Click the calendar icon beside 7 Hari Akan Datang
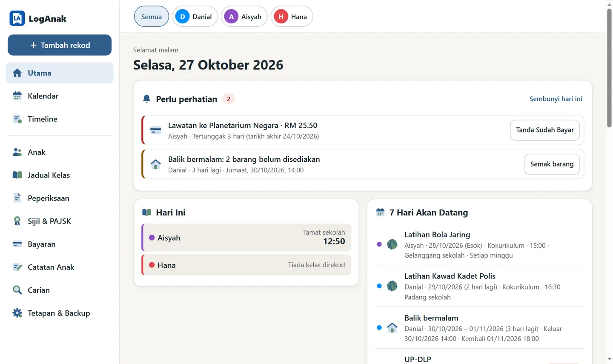This screenshot has height=364, width=613. pyautogui.click(x=380, y=212)
